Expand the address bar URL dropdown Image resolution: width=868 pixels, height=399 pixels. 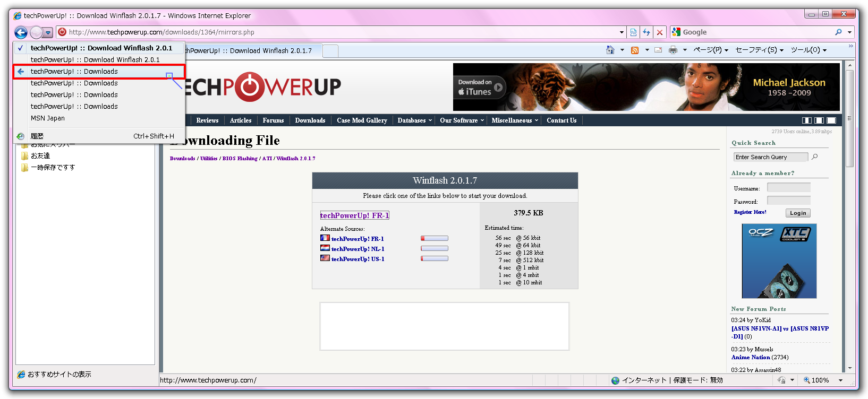[x=622, y=32]
